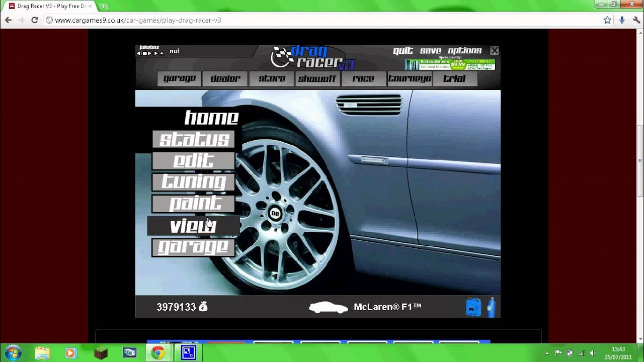Image resolution: width=644 pixels, height=362 pixels.
Task: Open the game options
Action: 465,51
